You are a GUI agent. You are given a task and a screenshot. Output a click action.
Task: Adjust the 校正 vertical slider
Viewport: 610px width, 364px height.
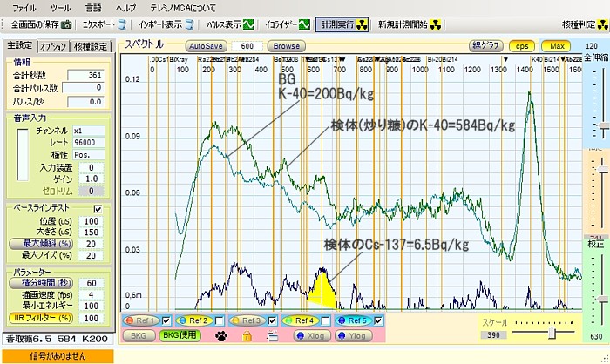tap(603, 299)
